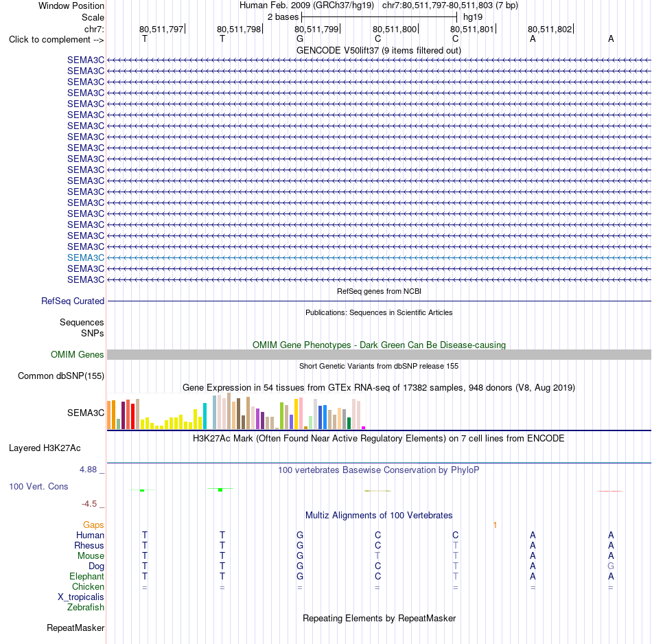This screenshot has width=652, height=644.
Task: Select the chr7: ruler label
Action: 94,29
